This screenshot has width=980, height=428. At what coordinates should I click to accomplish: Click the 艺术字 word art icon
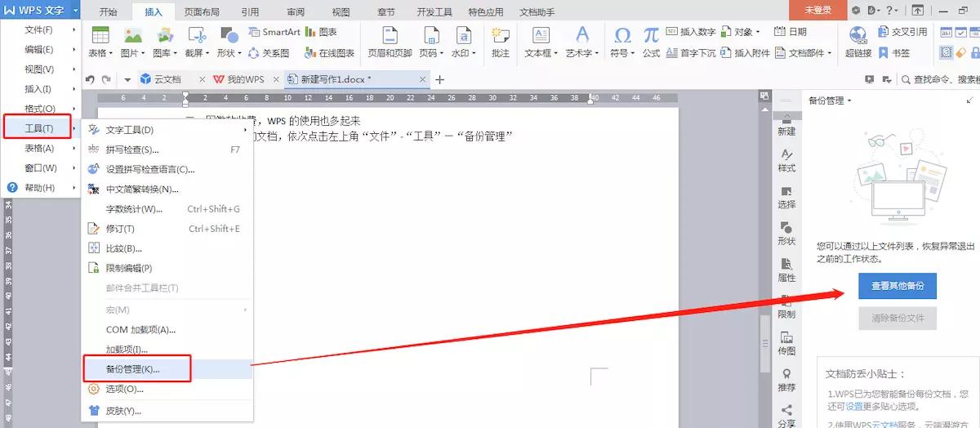point(582,36)
